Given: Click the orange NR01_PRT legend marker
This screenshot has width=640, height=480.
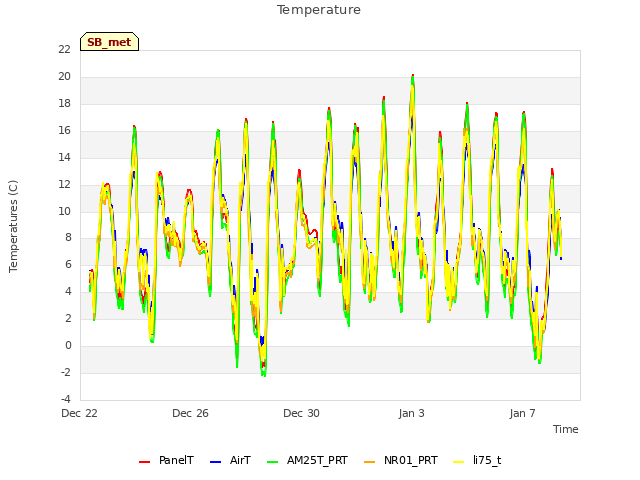Looking at the screenshot, I should point(369,462).
